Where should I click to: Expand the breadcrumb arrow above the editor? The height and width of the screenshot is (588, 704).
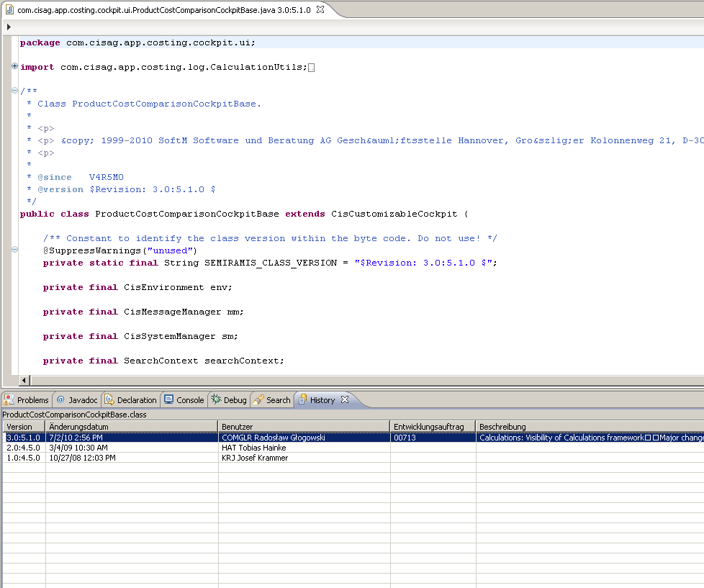[x=9, y=27]
